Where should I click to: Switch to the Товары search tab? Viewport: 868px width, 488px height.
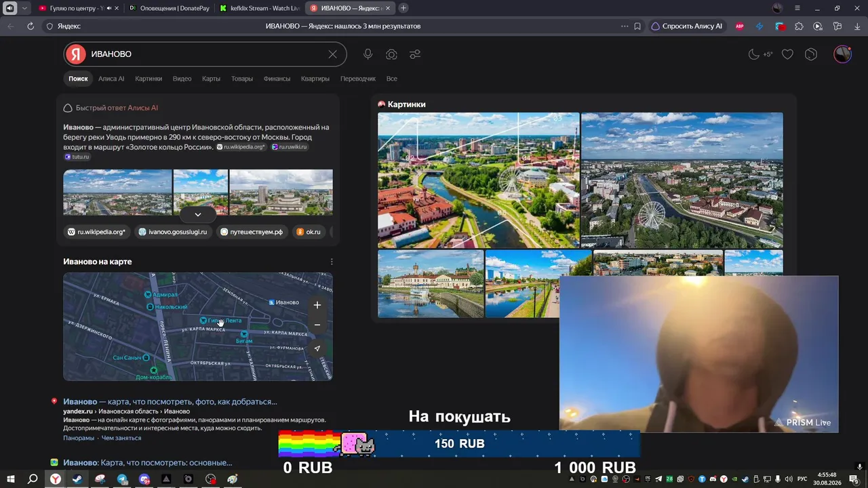coord(242,79)
